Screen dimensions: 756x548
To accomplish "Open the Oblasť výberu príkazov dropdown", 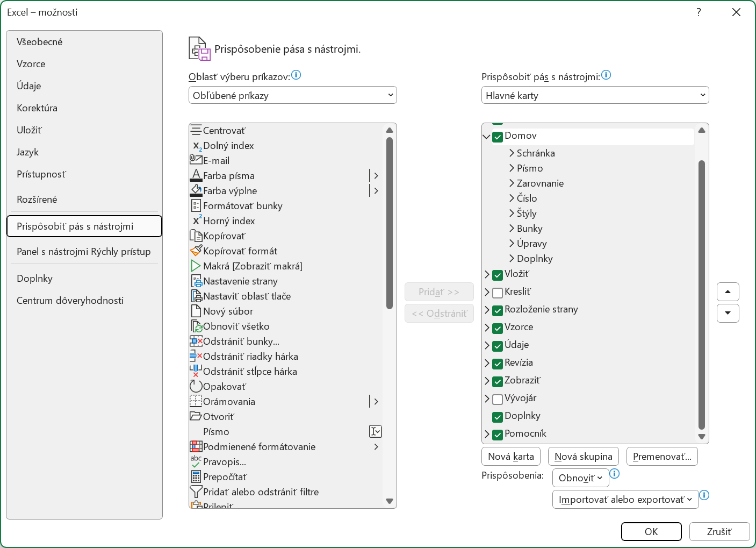I will point(293,95).
